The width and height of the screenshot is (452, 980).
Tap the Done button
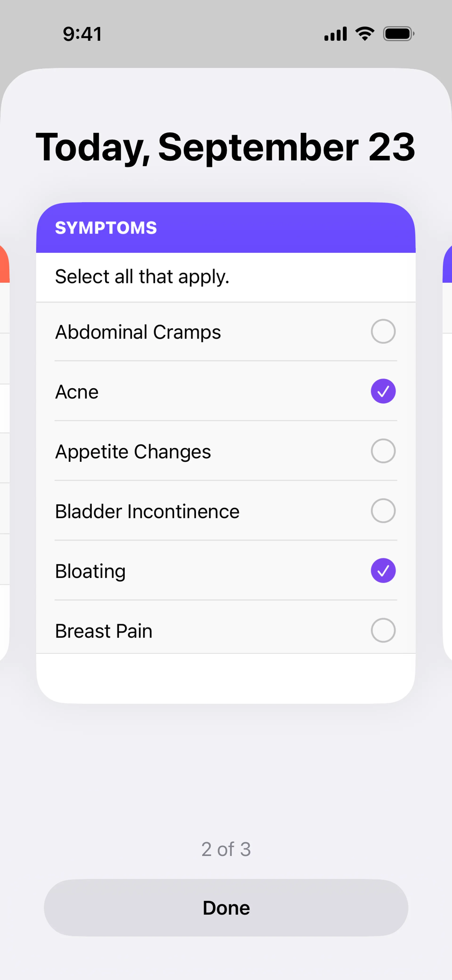226,908
